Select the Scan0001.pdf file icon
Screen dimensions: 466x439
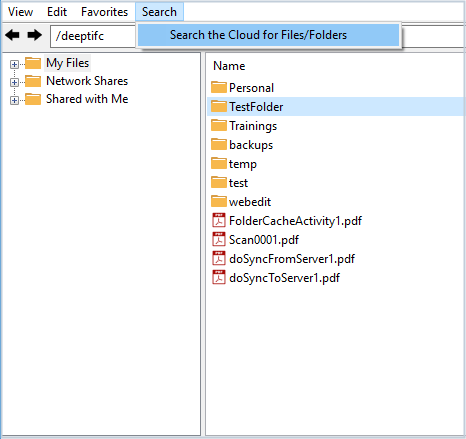coord(219,239)
